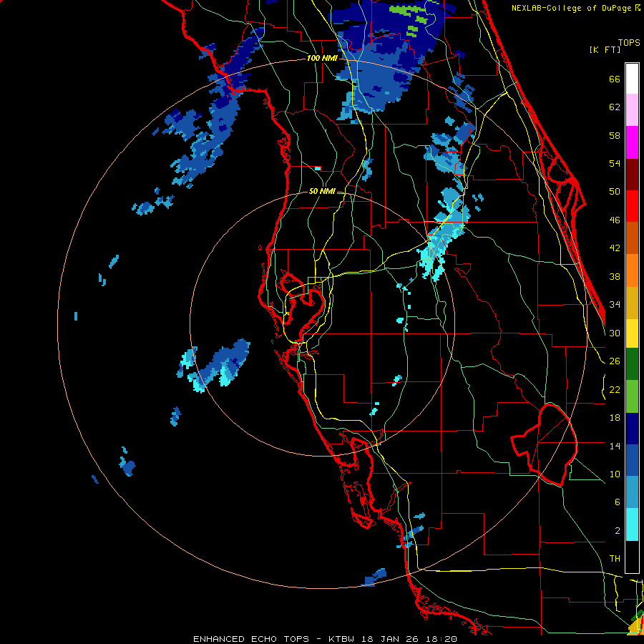Image resolution: width=644 pixels, height=644 pixels.
Task: Click legend value "10" beside blue swatch
Action: [615, 474]
